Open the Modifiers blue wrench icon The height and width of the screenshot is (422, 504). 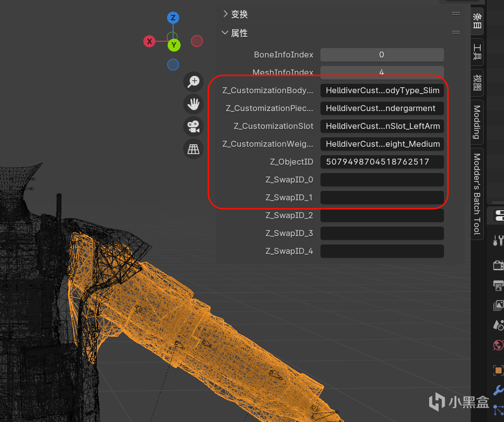click(498, 390)
